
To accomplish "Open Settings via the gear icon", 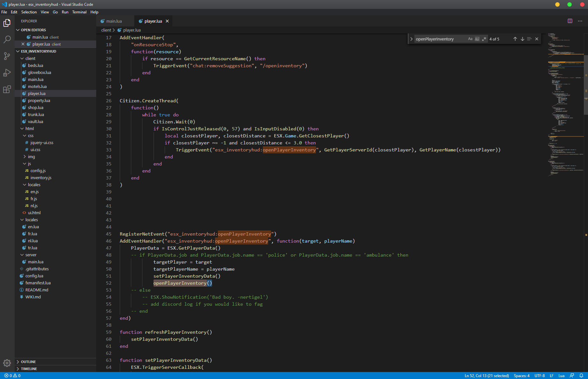I will [7, 363].
